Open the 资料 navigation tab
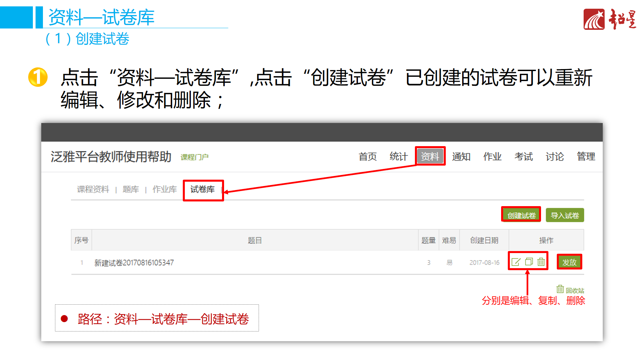Screen dimensions: 644x362 (430, 157)
